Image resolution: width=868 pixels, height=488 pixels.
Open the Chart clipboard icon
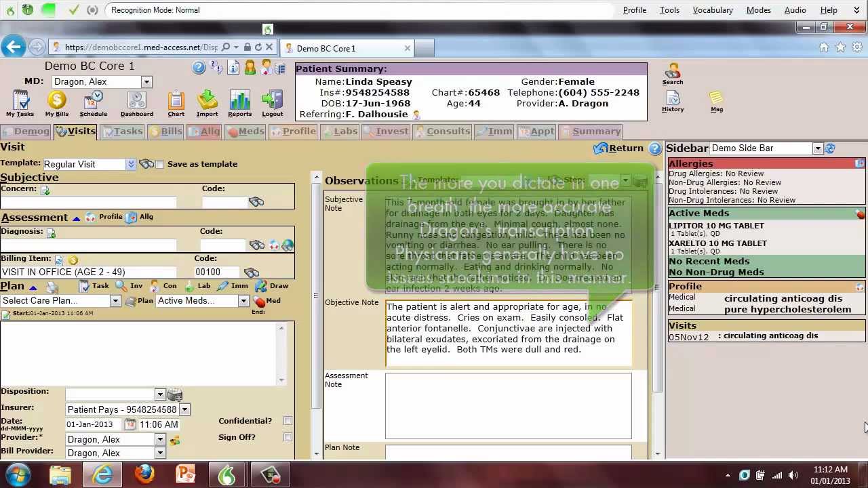coord(176,104)
